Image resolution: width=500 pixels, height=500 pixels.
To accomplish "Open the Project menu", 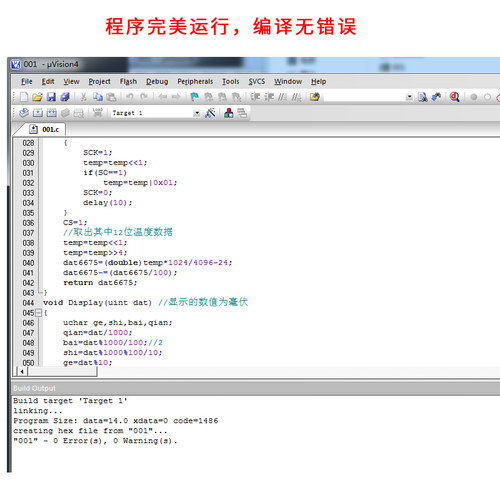I will (99, 81).
